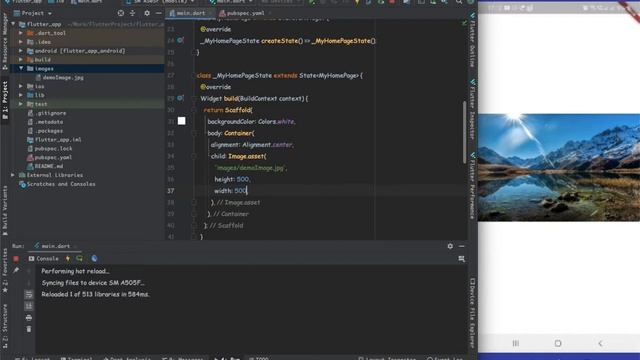Open Resource Manager side tool tab
The width and height of the screenshot is (640, 360).
click(x=5, y=41)
